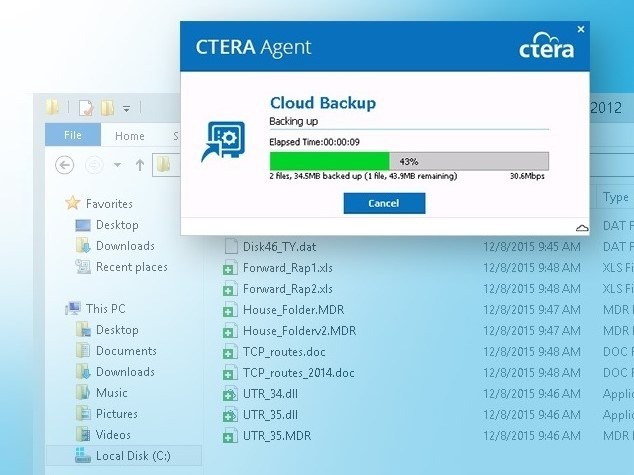Click the Documents folder icon under This PC
Viewport: 634px width, 475px height.
83,350
